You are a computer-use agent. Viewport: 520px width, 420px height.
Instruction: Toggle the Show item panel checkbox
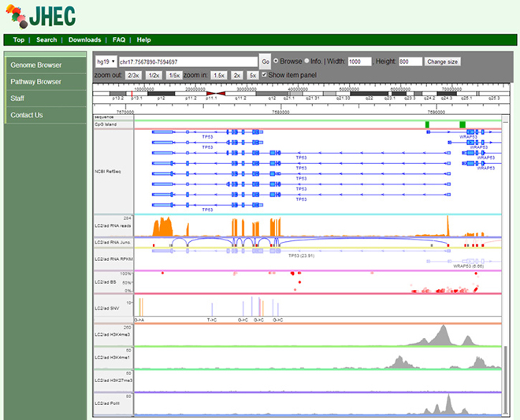click(265, 75)
